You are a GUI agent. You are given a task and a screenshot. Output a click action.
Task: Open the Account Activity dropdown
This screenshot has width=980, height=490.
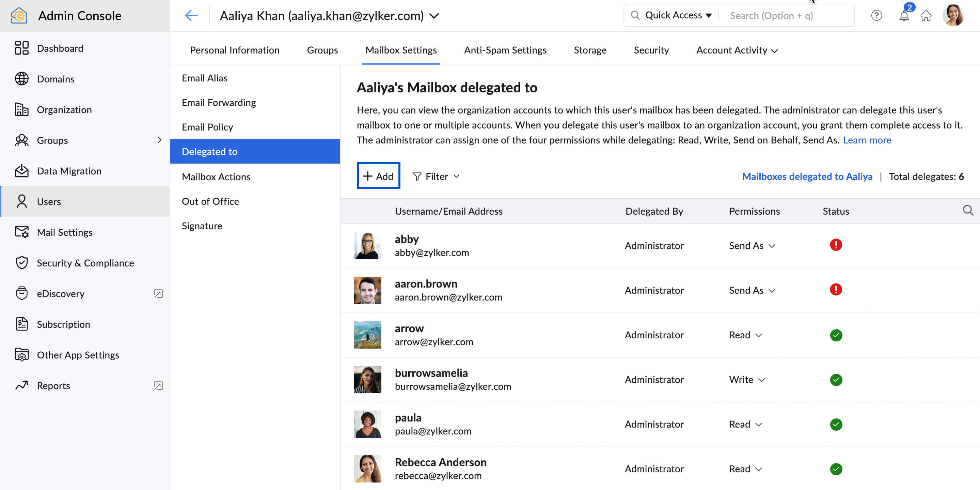(737, 50)
